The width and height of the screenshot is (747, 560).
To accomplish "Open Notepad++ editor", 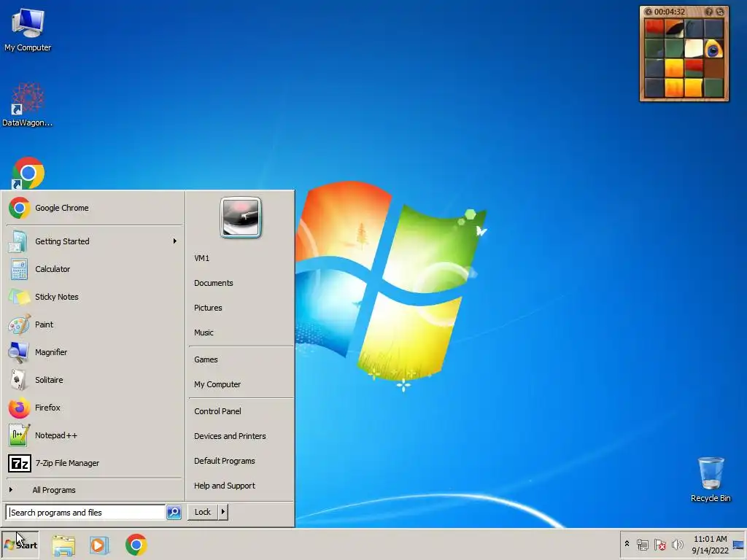I will pos(94,435).
